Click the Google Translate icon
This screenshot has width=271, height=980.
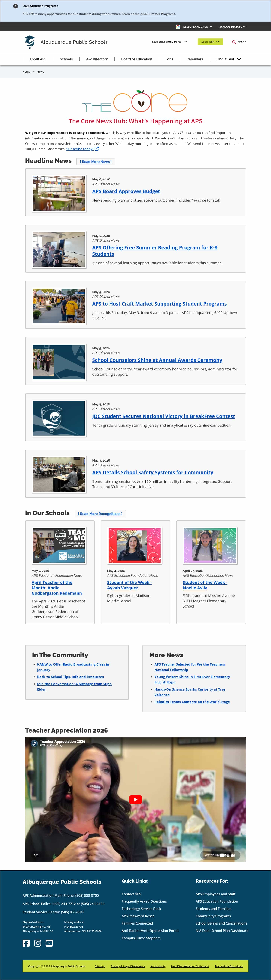pyautogui.click(x=178, y=27)
